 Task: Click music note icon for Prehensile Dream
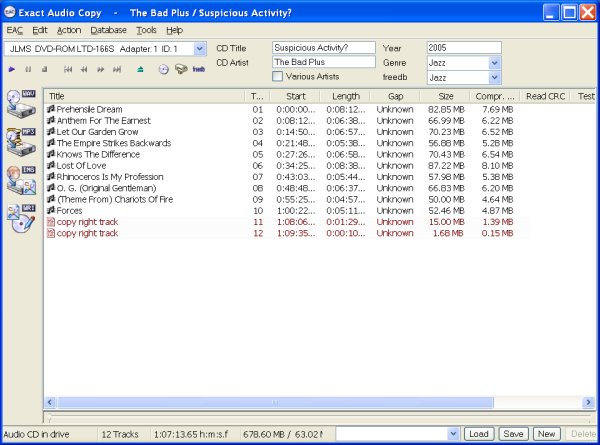pos(51,109)
